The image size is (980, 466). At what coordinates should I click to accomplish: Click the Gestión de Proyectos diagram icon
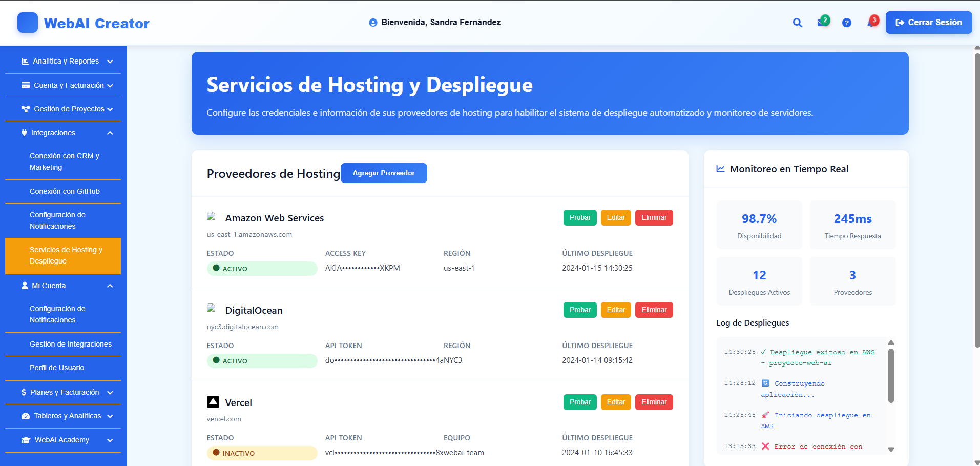[x=26, y=109]
